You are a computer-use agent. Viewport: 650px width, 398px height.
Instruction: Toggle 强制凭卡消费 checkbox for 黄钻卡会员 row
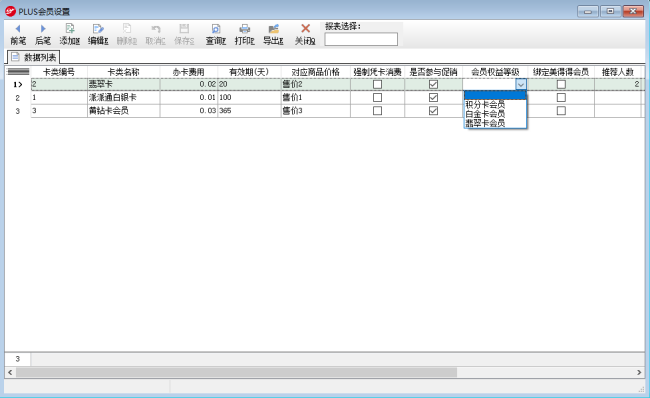[x=377, y=111]
